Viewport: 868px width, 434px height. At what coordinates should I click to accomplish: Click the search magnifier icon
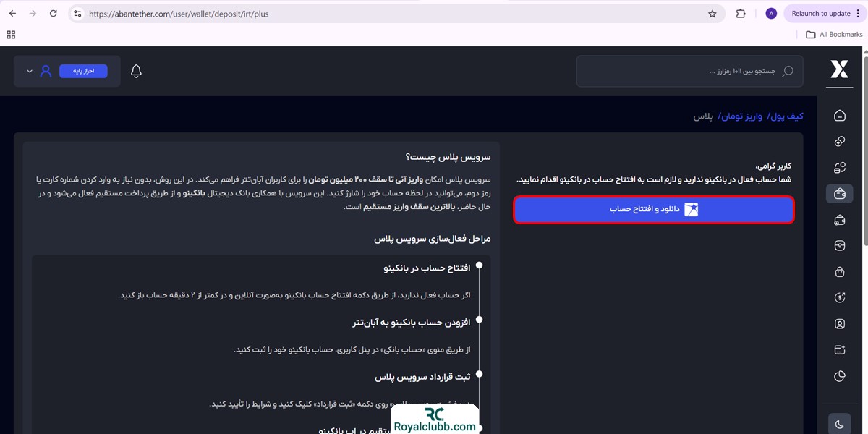tap(788, 71)
